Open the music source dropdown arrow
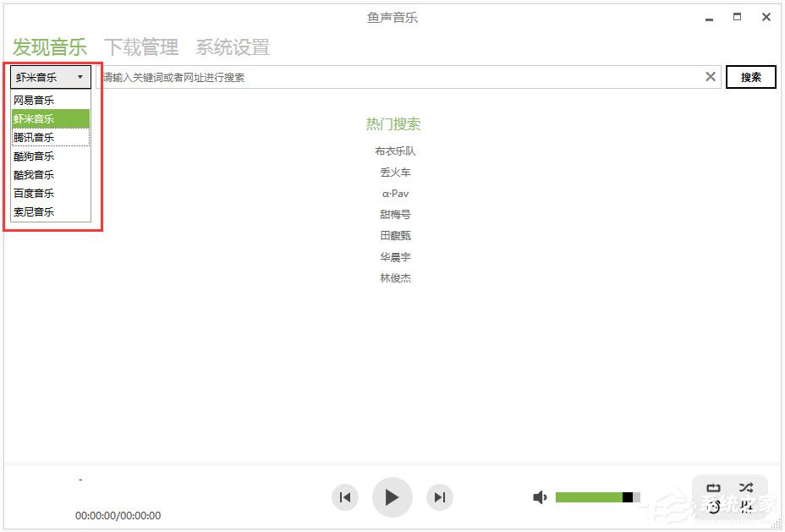The image size is (785, 532). 80,76
